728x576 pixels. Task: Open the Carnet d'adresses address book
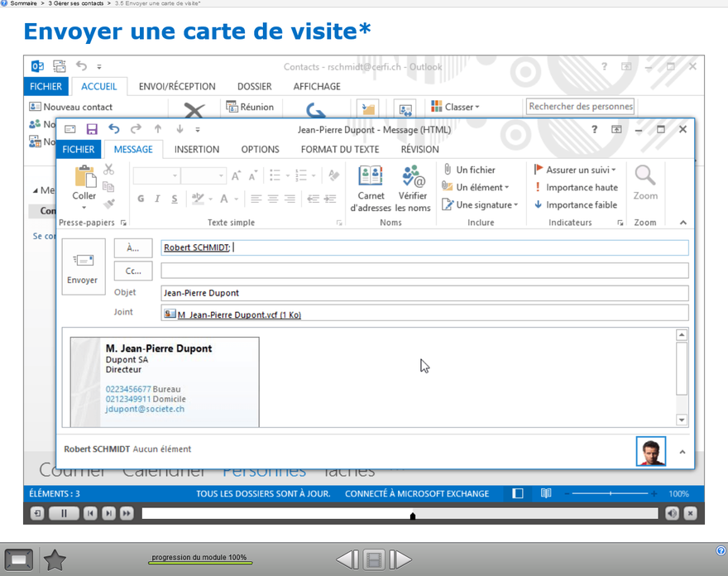(x=371, y=188)
